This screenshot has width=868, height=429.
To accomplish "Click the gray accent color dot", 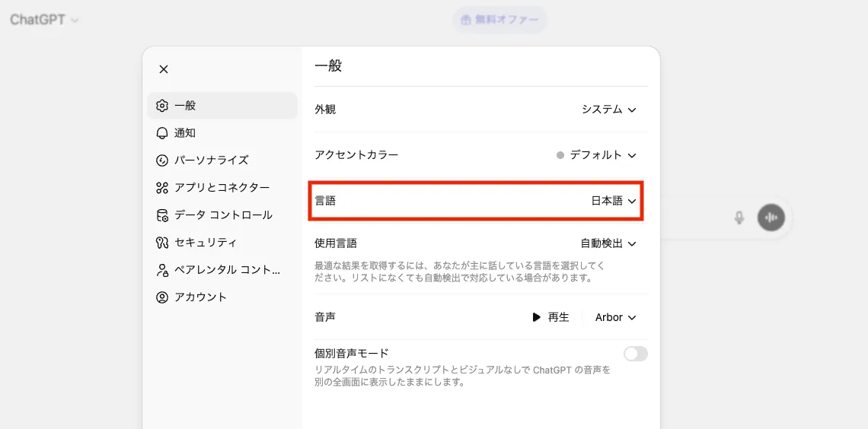I will [x=560, y=155].
